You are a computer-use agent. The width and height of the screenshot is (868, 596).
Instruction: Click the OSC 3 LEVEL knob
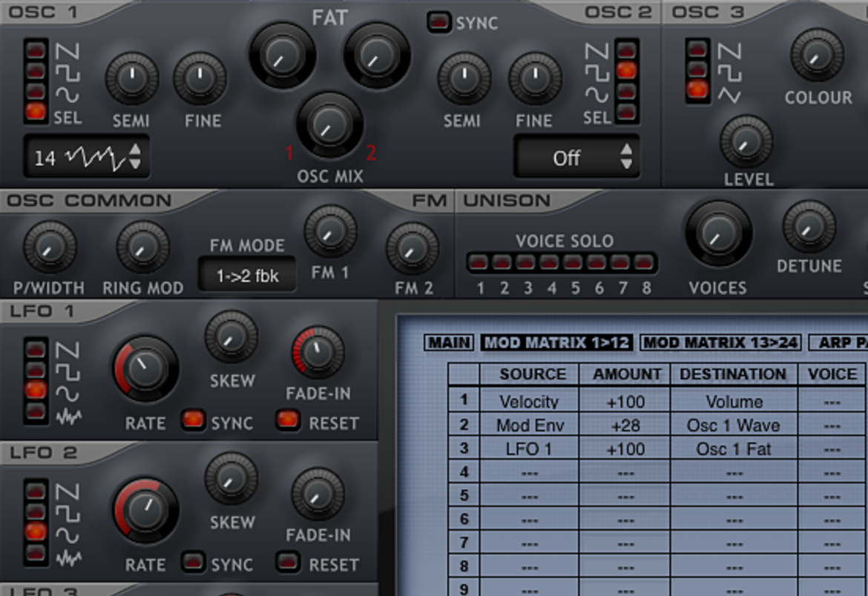[x=746, y=141]
